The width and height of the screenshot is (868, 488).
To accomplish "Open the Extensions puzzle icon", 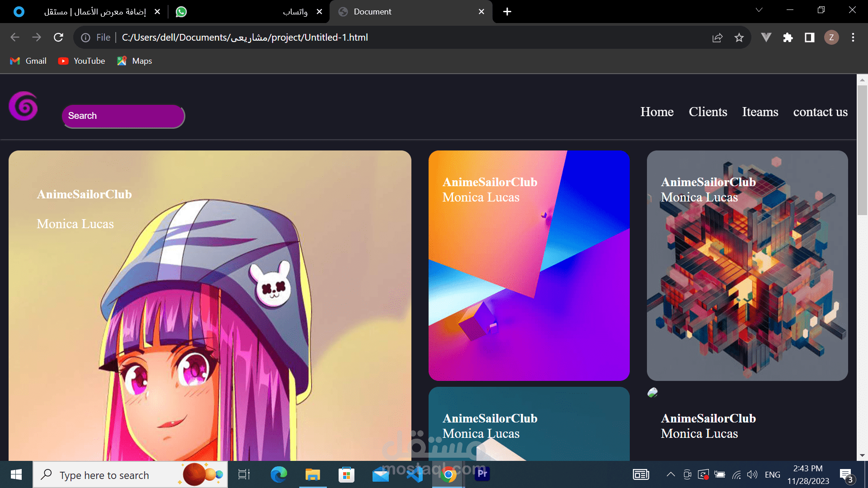I will pyautogui.click(x=788, y=38).
